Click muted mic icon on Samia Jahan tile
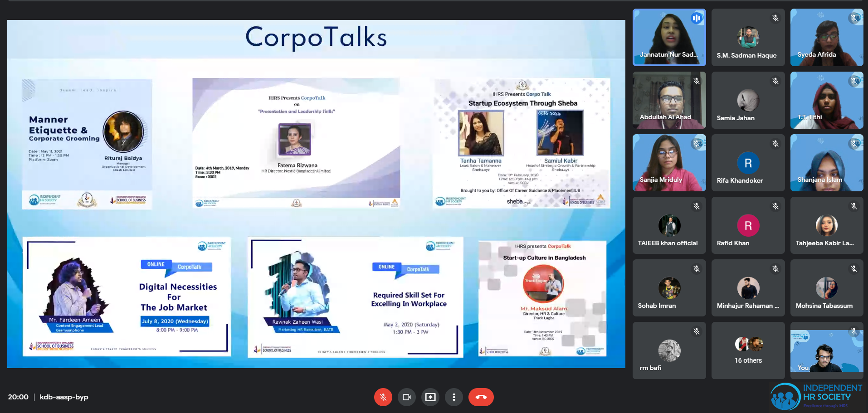868x413 pixels. click(x=775, y=81)
